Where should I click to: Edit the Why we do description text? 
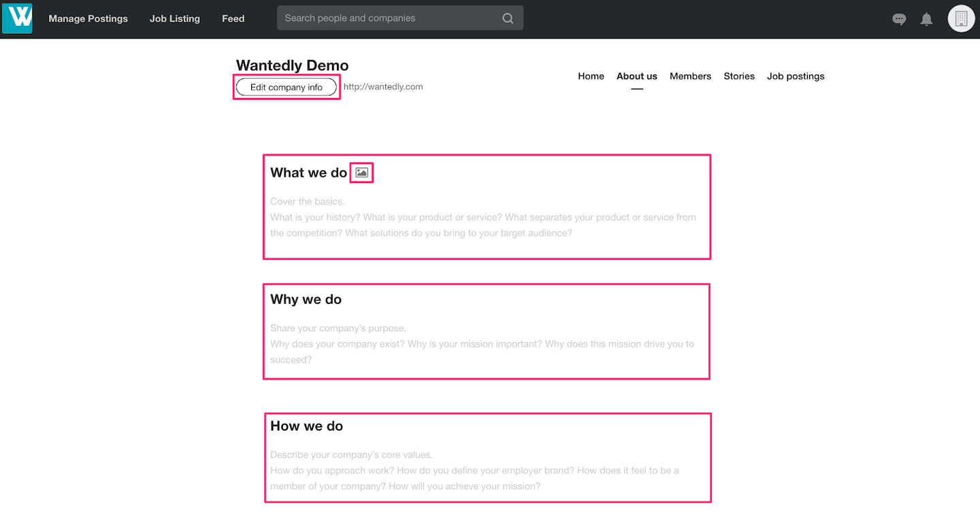(x=483, y=343)
